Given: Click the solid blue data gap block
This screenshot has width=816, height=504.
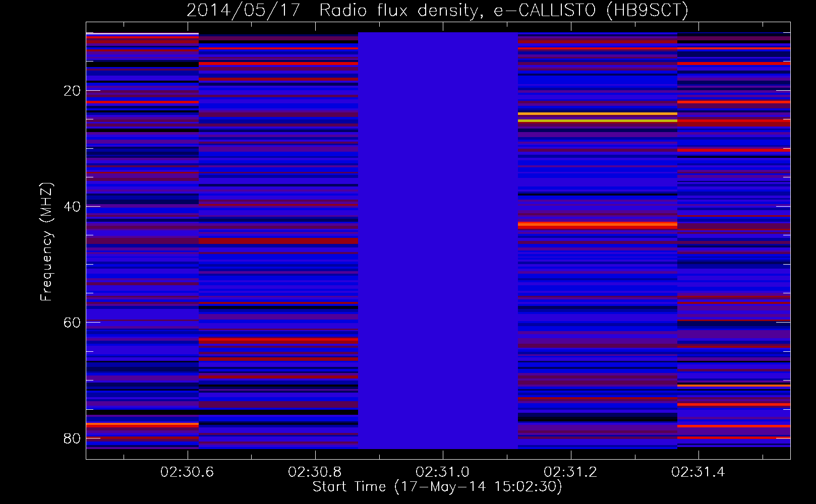Looking at the screenshot, I should coord(438,240).
